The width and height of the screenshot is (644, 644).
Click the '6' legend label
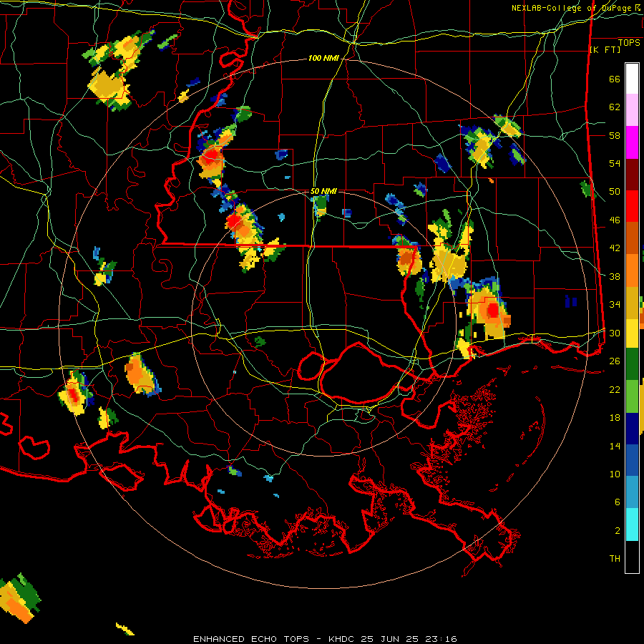click(618, 502)
